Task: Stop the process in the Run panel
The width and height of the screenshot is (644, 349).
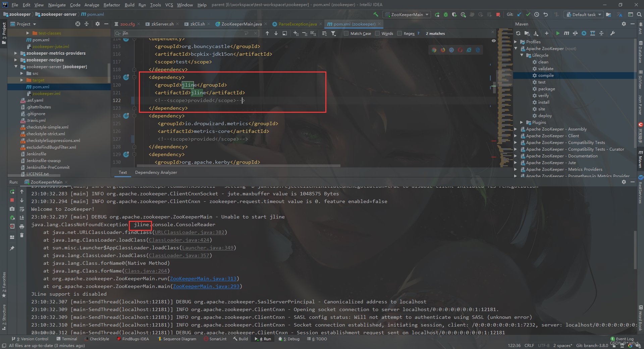Action: [x=12, y=200]
